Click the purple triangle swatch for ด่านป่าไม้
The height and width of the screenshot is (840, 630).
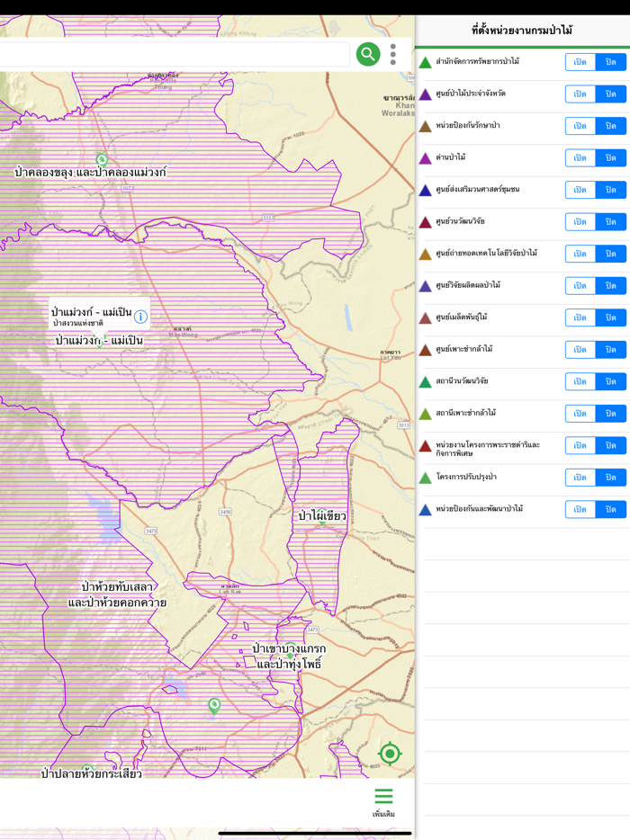pos(426,158)
